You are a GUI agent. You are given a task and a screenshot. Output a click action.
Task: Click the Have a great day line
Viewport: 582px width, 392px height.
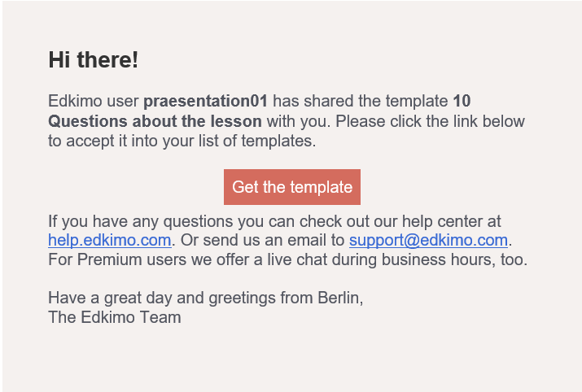[x=206, y=298]
